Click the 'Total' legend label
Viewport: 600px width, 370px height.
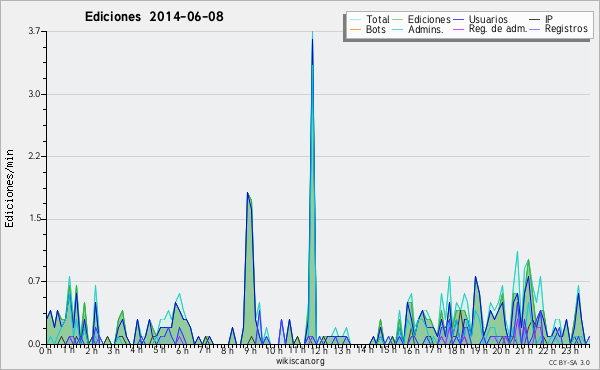tap(378, 19)
